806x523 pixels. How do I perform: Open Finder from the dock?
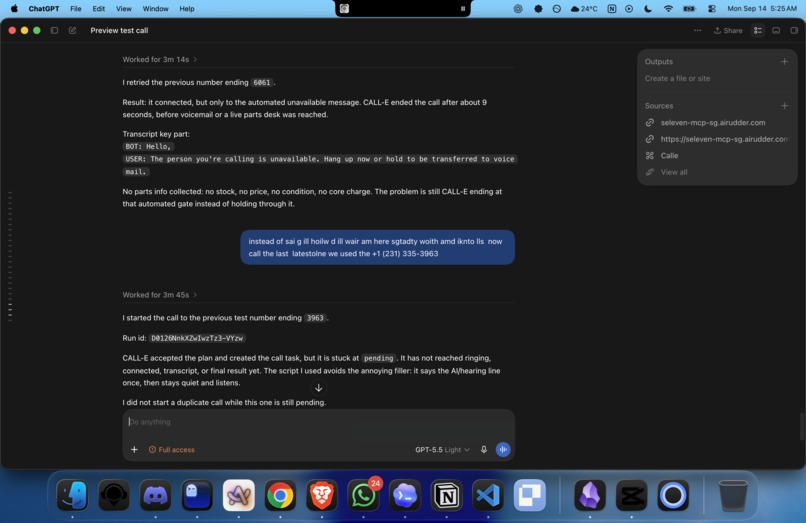pyautogui.click(x=72, y=495)
